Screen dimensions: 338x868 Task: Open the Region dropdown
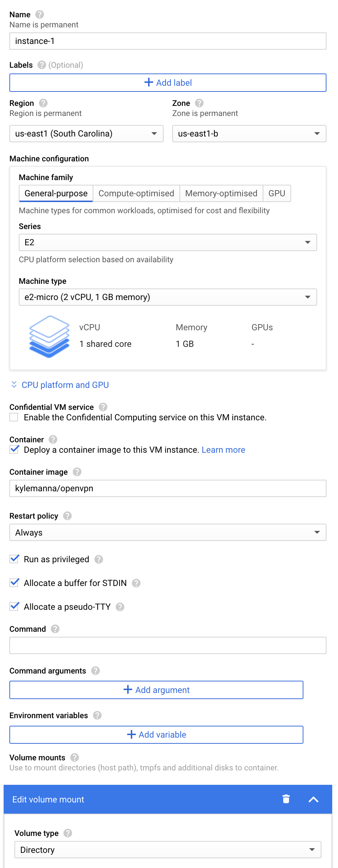click(86, 134)
